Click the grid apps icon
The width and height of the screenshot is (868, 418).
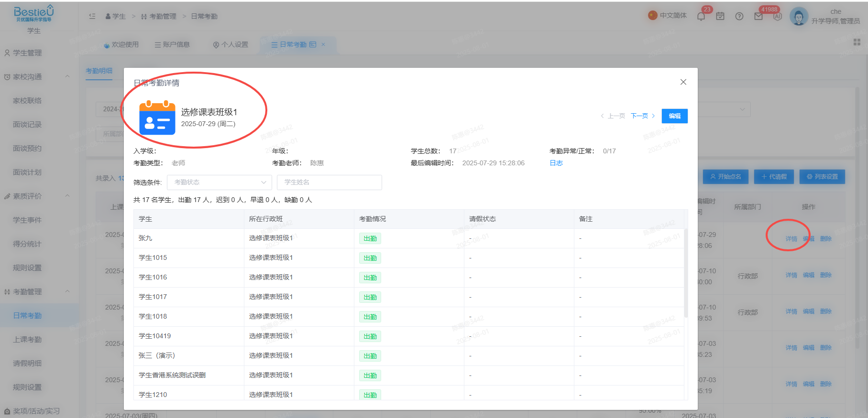tap(857, 42)
